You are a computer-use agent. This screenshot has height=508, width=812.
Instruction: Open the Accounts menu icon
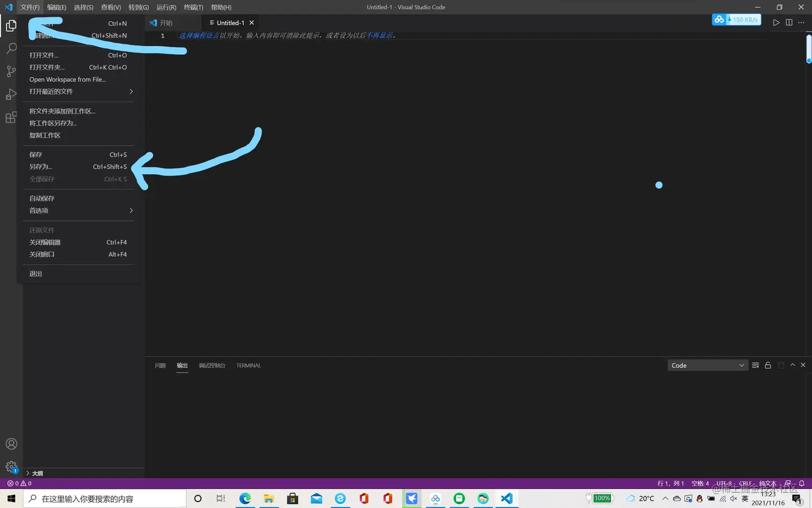11,444
